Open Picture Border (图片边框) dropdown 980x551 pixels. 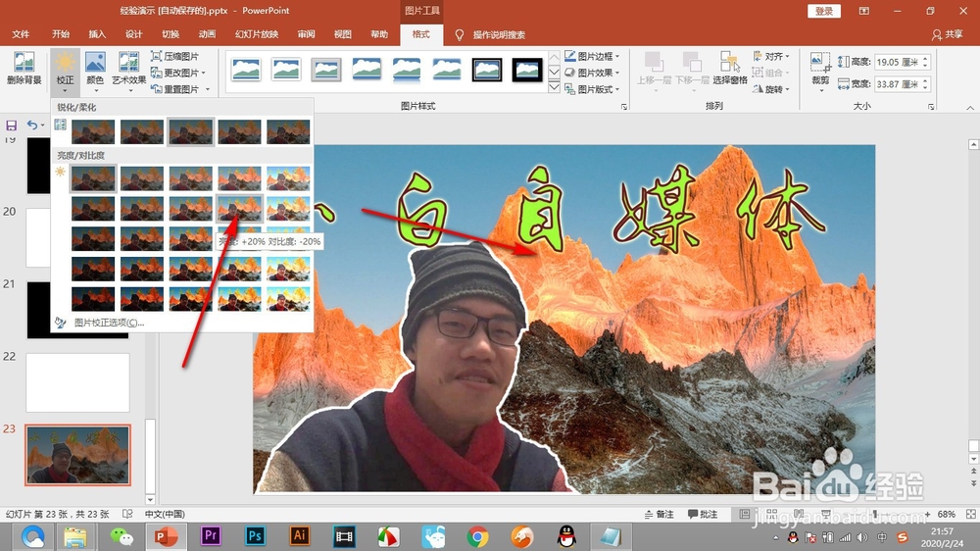pos(592,56)
